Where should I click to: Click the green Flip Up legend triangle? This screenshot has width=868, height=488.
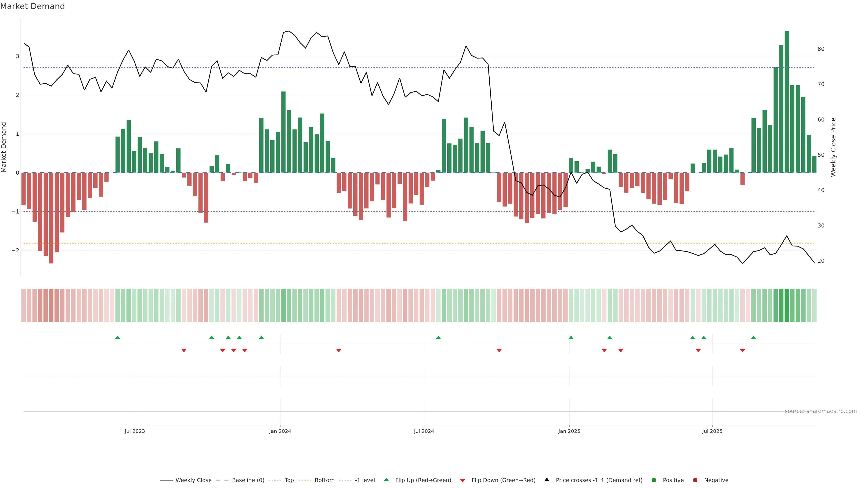387,480
